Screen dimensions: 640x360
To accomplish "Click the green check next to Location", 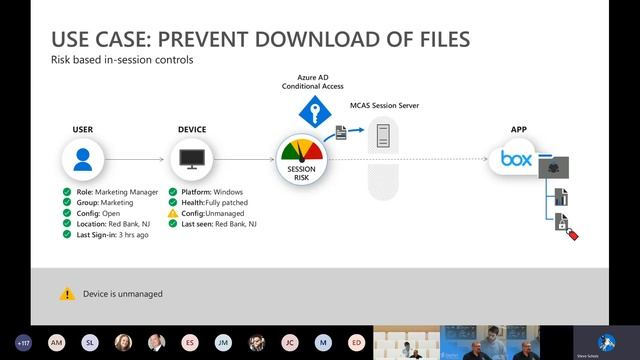I will [67, 223].
